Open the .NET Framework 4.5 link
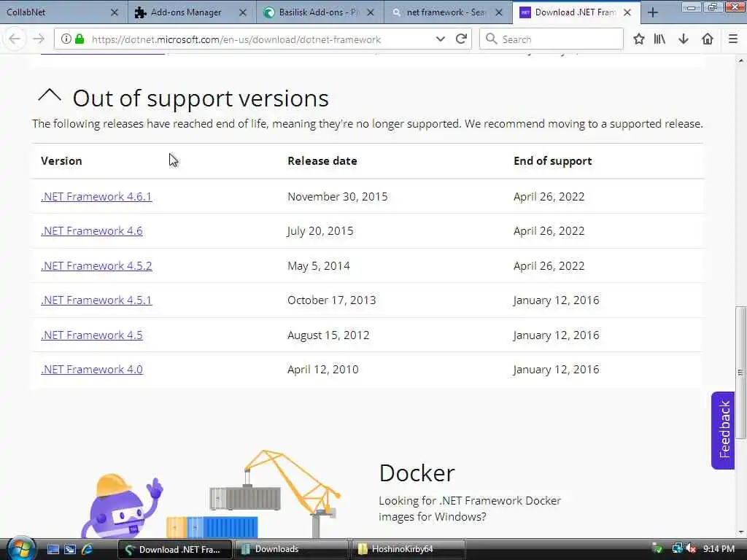Image resolution: width=747 pixels, height=560 pixels. (91, 335)
